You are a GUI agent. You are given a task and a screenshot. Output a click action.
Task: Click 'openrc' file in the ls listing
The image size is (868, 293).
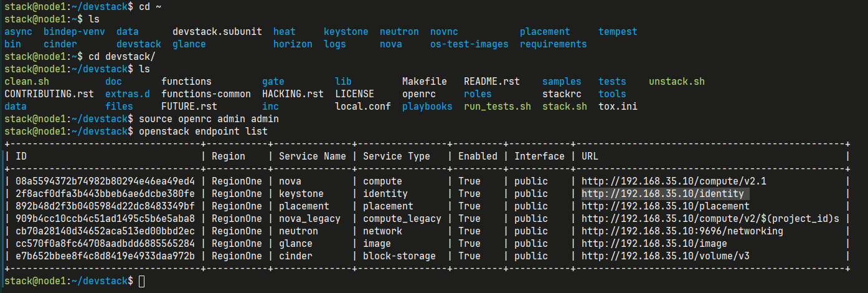click(419, 94)
